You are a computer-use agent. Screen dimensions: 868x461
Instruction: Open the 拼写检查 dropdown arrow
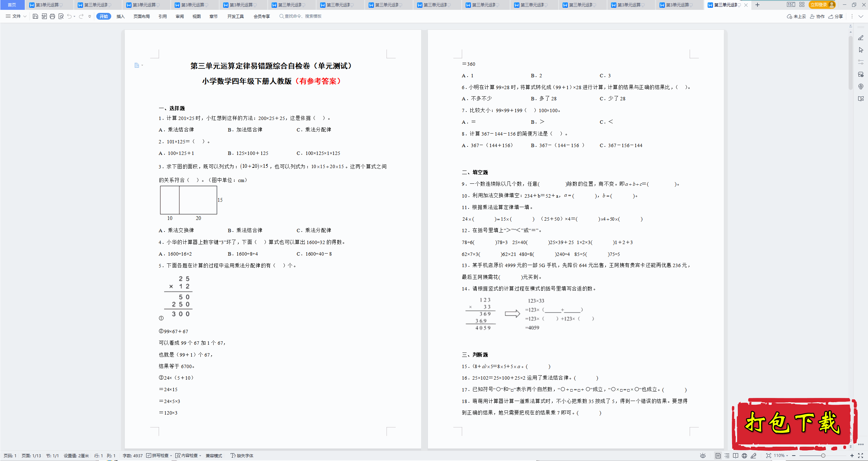click(171, 456)
